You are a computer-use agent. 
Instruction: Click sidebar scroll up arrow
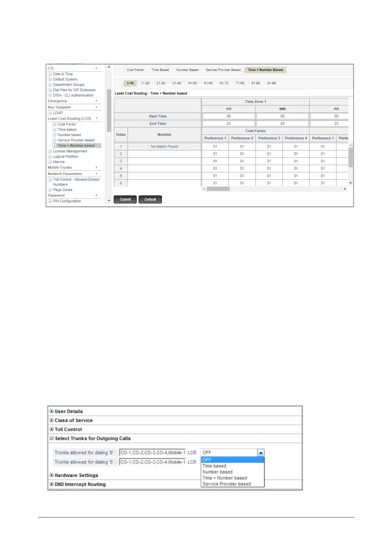(109, 67)
